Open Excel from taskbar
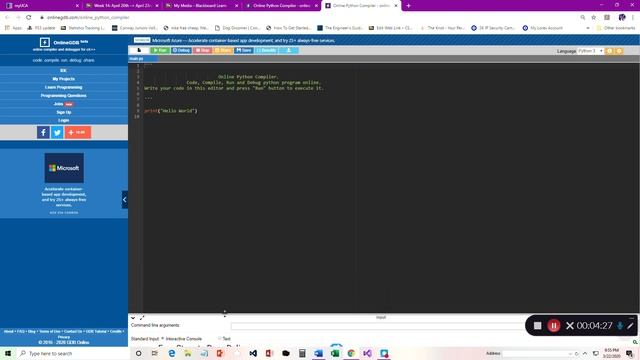 click(x=335, y=353)
